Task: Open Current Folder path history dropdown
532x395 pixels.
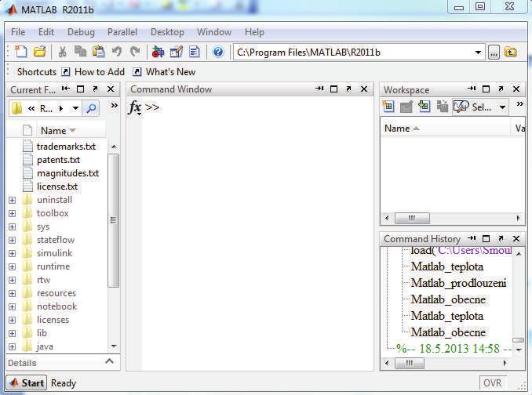Action: [x=75, y=108]
